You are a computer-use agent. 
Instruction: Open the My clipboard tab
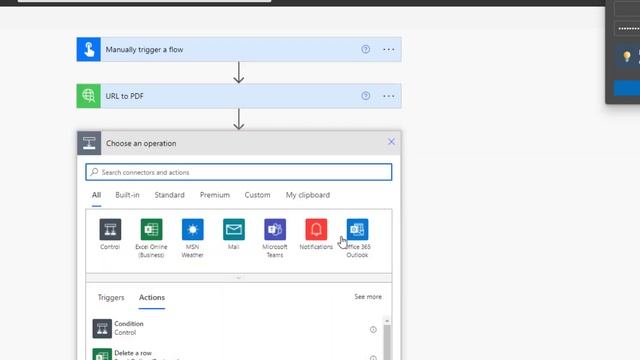coord(308,195)
